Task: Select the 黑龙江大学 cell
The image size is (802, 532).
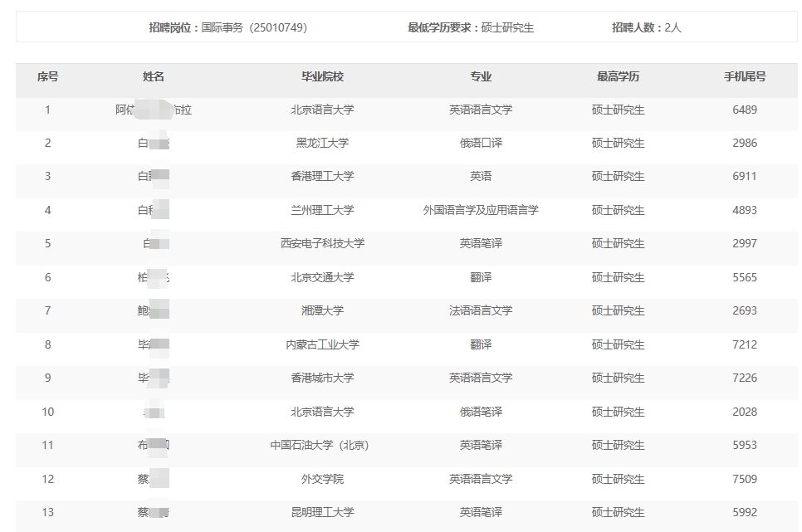Action: [x=322, y=143]
